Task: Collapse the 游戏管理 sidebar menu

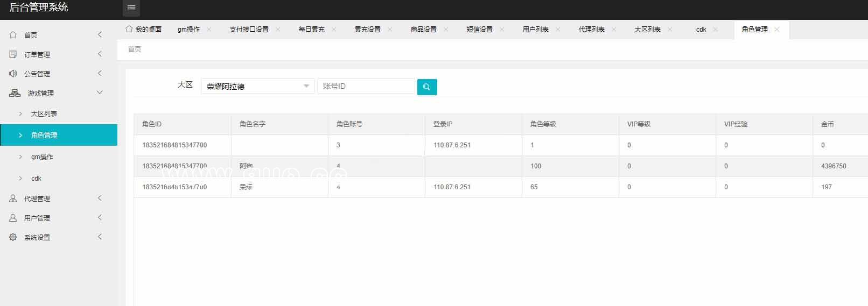Action: point(100,93)
